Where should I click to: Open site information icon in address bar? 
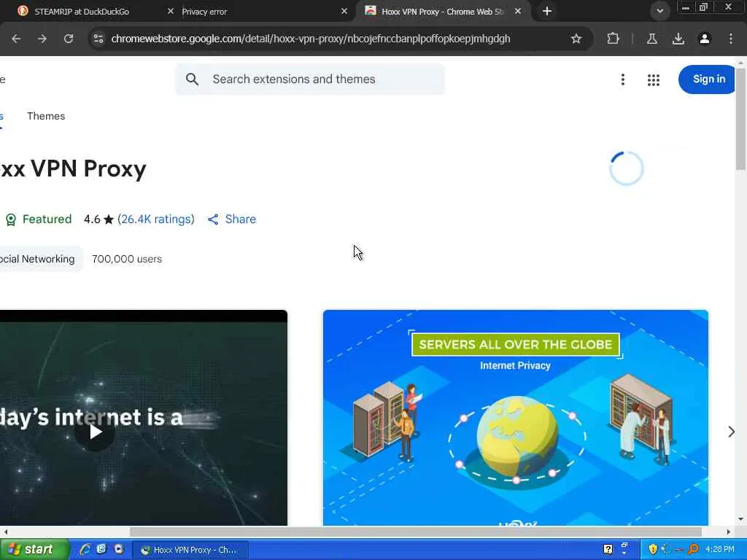point(98,39)
